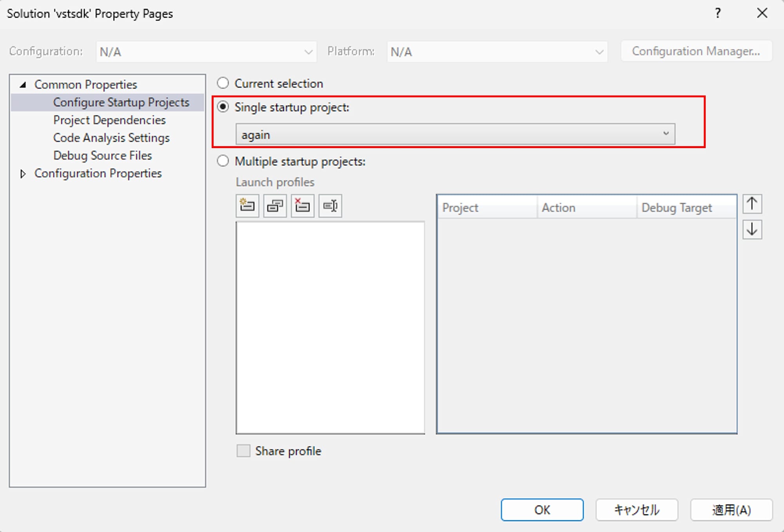Open the Project Dependencies page
Viewport: 784px width, 532px height.
click(109, 120)
